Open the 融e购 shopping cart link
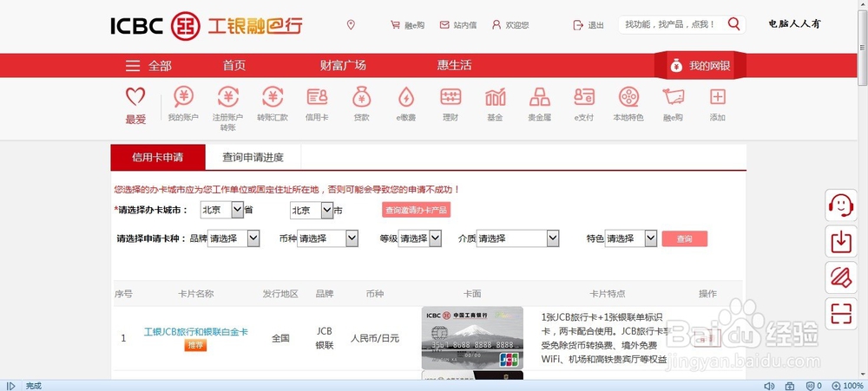Image resolution: width=868 pixels, height=391 pixels. [407, 25]
